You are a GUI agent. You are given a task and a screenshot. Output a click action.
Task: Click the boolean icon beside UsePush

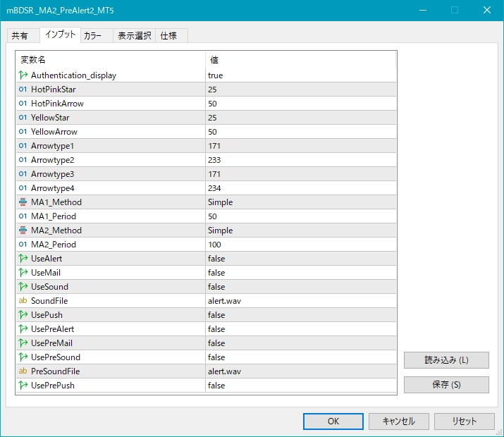23,315
